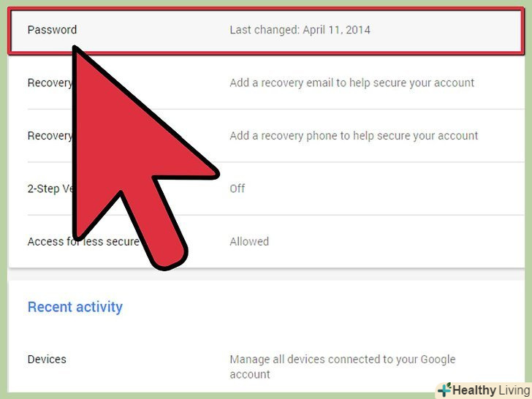Select 'Manage all devices connected' description
The height and width of the screenshot is (399, 532).
pyautogui.click(x=342, y=366)
